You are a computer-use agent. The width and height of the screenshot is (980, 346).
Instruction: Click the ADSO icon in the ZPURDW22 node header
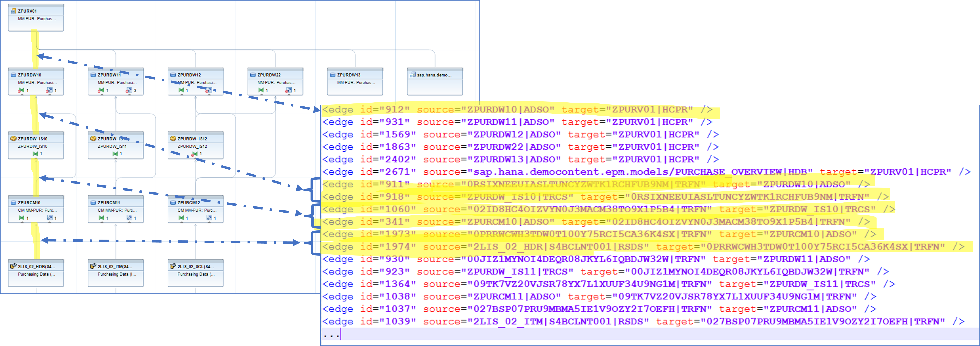coord(253,76)
